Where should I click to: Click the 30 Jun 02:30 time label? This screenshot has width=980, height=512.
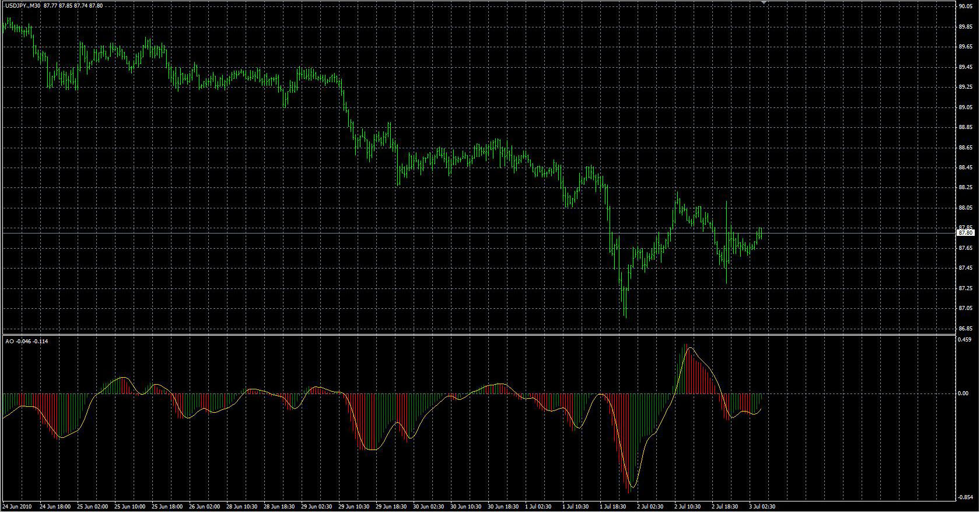click(428, 507)
